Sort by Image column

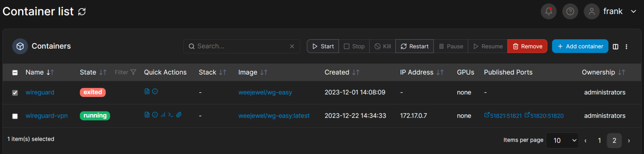tap(253, 72)
